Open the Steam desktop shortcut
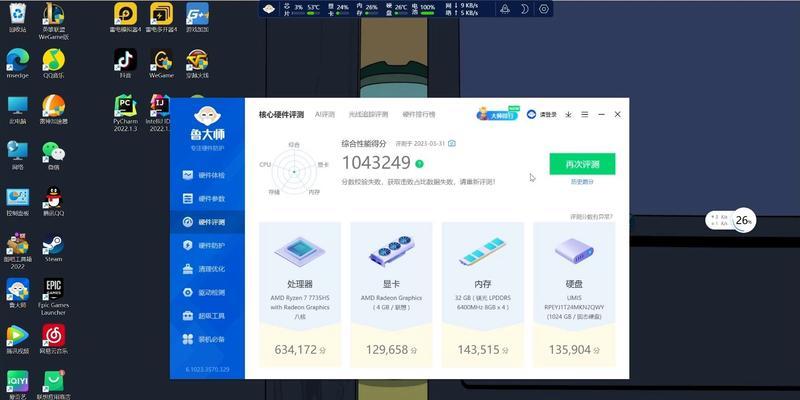Image resolution: width=800 pixels, height=400 pixels. tap(54, 248)
